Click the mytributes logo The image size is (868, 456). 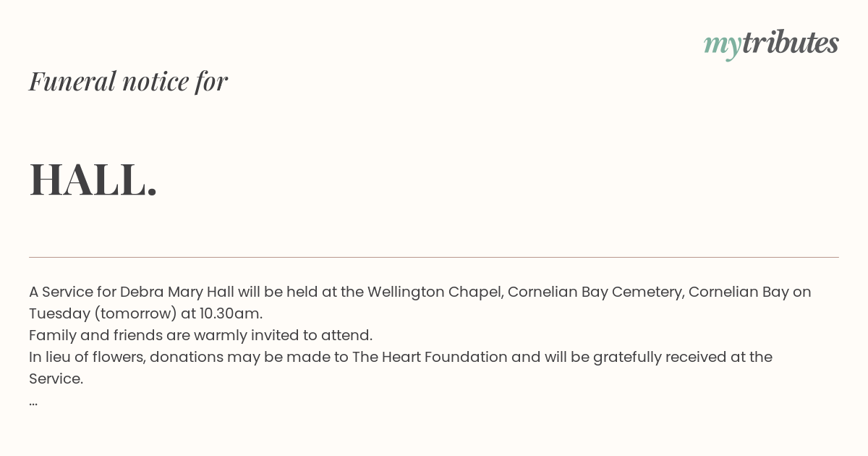(x=771, y=43)
